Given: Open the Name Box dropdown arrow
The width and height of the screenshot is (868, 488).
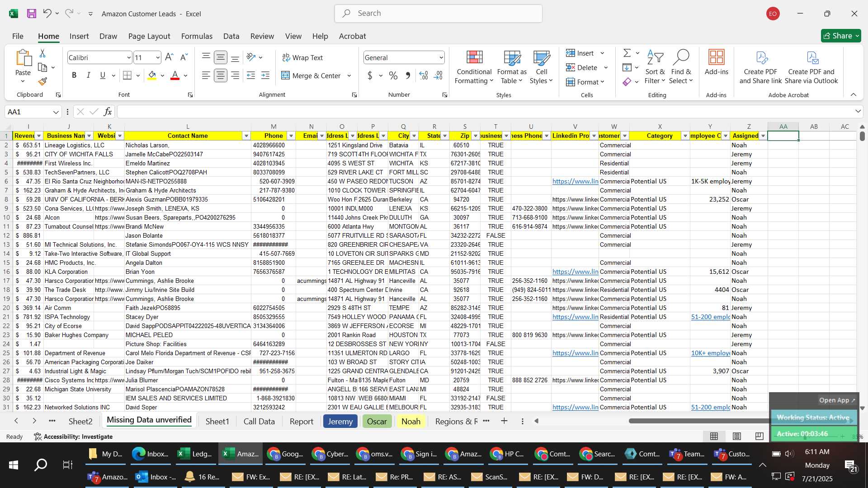Looking at the screenshot, I should (x=56, y=112).
